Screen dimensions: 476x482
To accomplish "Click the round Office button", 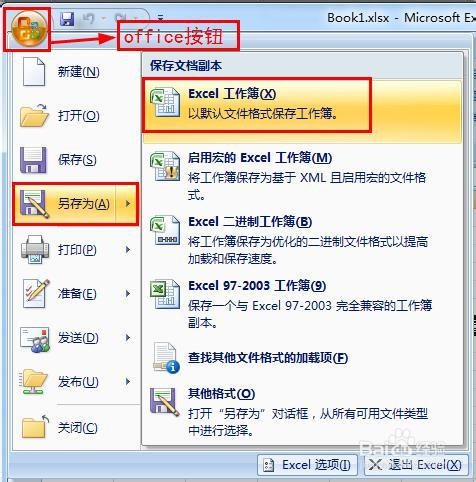I will [x=29, y=28].
